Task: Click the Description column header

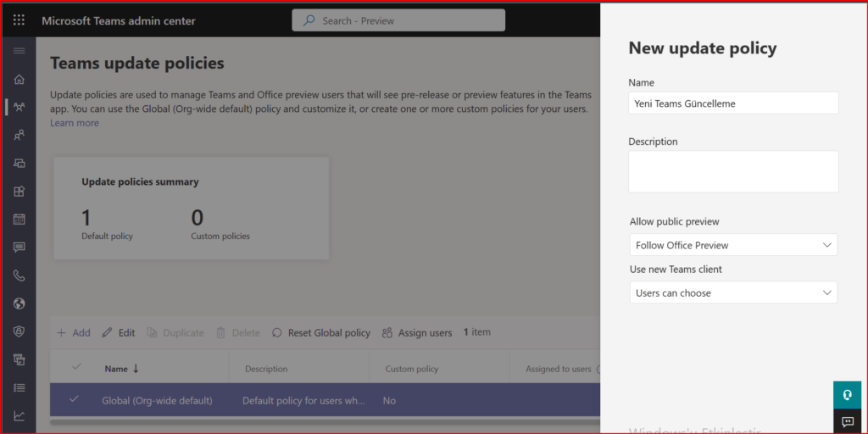Action: tap(266, 369)
